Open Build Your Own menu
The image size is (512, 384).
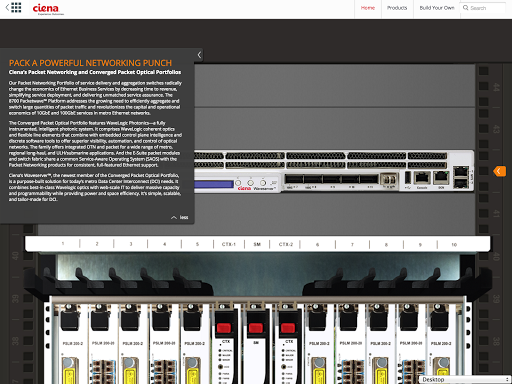[437, 8]
